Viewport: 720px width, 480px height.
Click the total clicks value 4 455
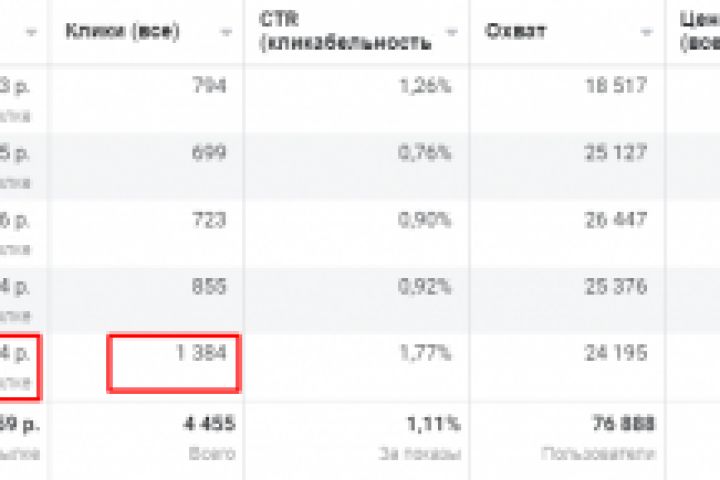210,424
